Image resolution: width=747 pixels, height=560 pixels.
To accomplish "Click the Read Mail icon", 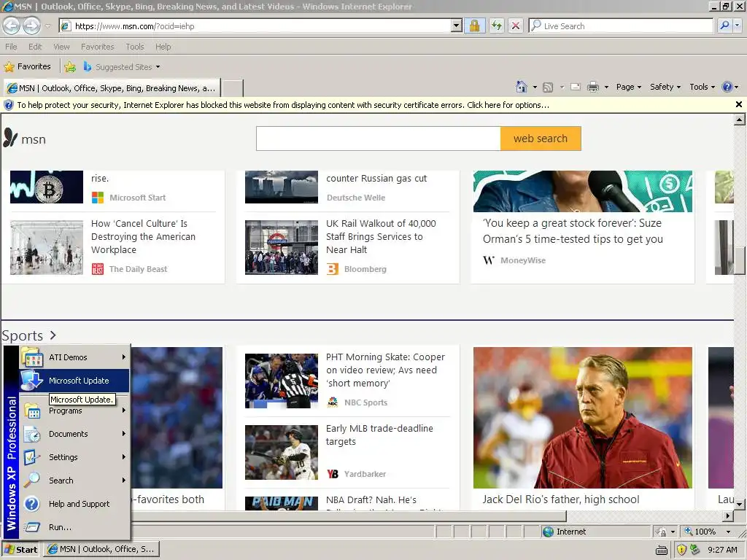I will point(576,87).
